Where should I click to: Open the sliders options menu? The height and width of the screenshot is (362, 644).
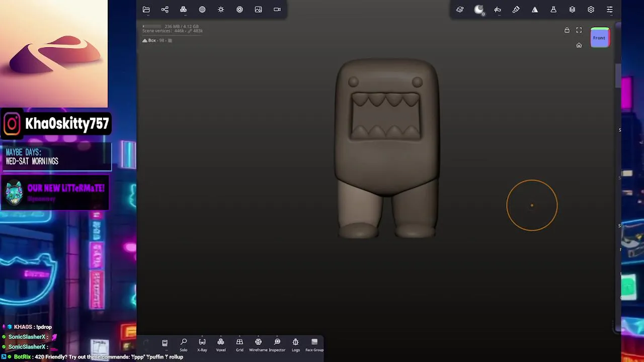610,10
